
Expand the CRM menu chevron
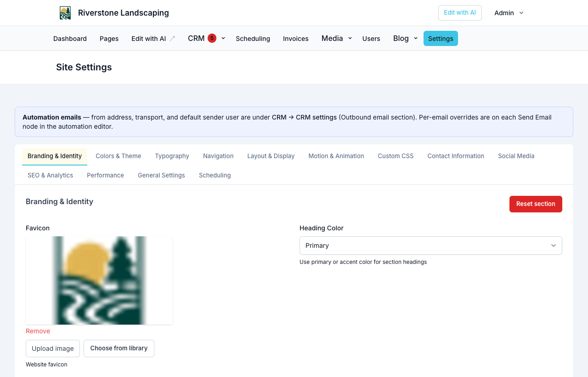point(223,38)
